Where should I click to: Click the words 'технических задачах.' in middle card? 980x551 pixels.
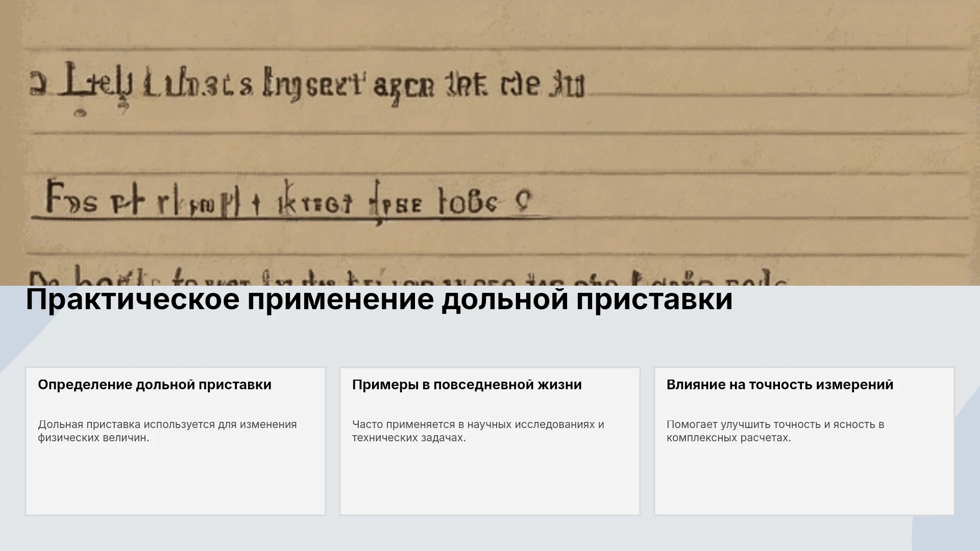409,438
